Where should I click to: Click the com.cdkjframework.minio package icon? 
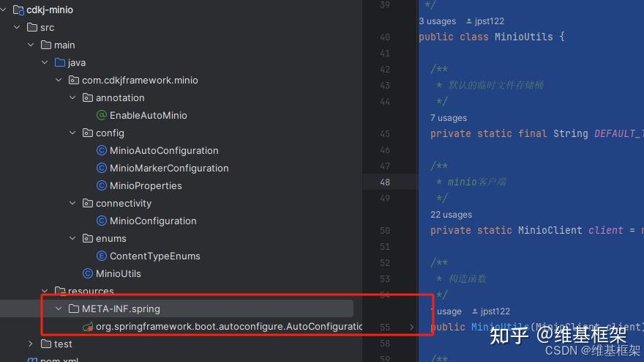coord(73,80)
